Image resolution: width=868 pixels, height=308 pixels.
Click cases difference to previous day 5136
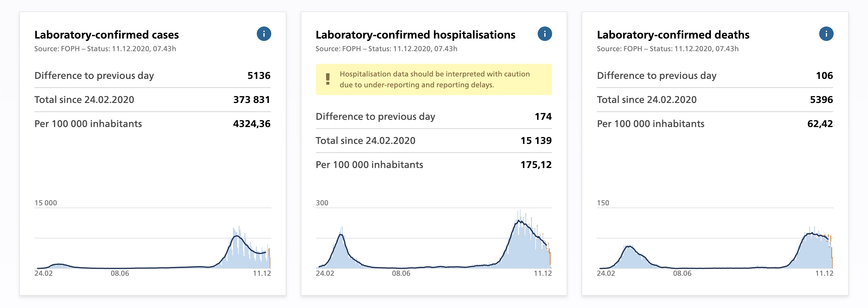tap(259, 75)
